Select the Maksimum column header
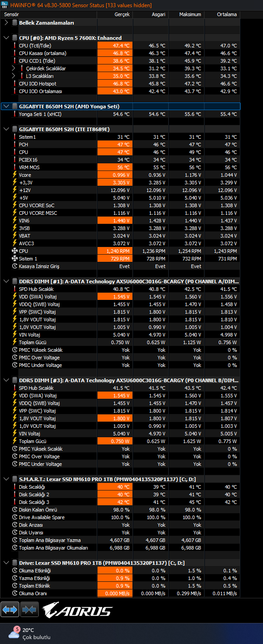This screenshot has height=644, width=263. [x=187, y=14]
